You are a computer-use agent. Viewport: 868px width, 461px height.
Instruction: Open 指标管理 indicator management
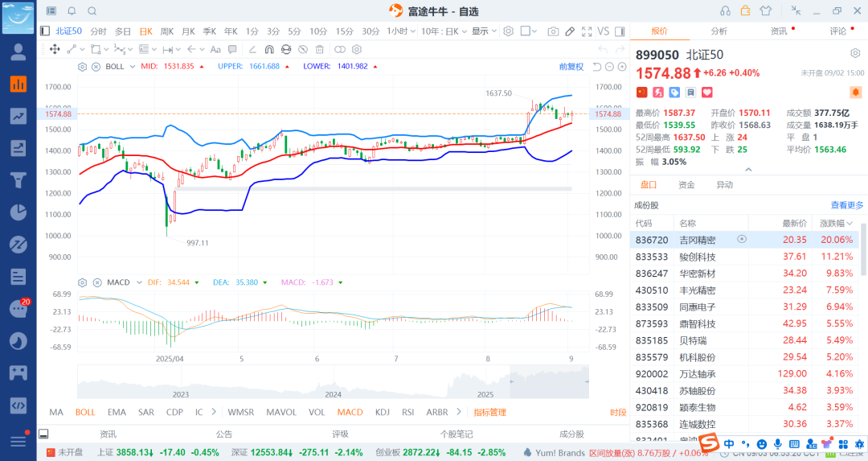point(490,412)
